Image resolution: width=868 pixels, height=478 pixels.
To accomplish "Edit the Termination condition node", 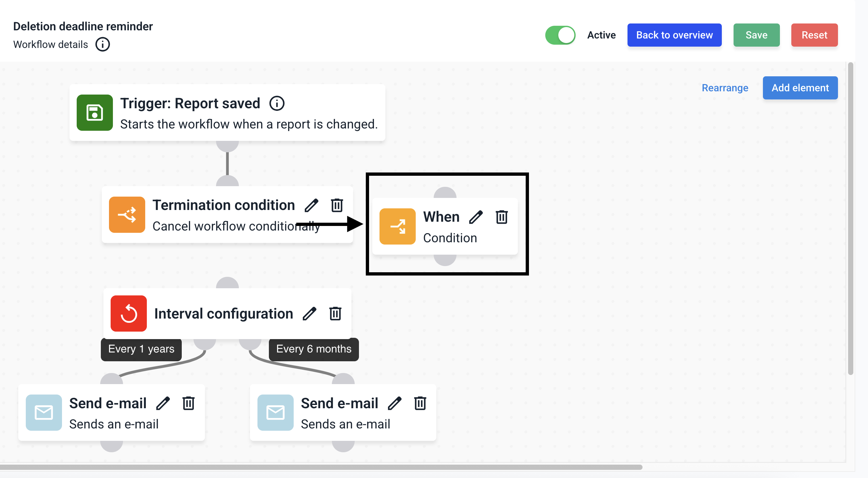I will coord(311,205).
